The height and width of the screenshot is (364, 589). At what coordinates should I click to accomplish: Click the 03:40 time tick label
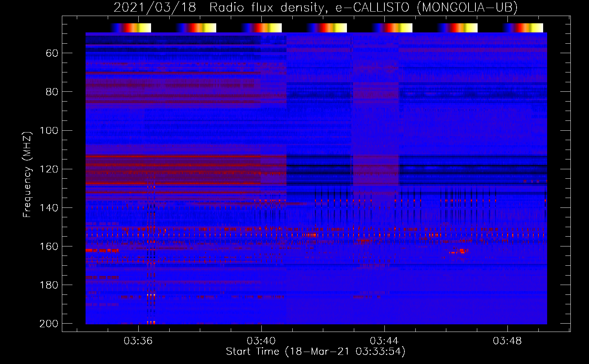(261, 341)
